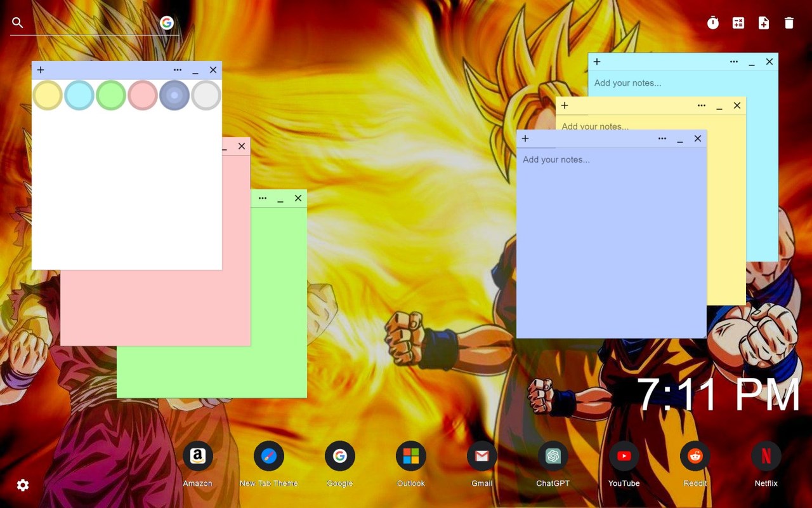The image size is (812, 508).
Task: Open the blue note's three-dot menu
Action: [662, 138]
